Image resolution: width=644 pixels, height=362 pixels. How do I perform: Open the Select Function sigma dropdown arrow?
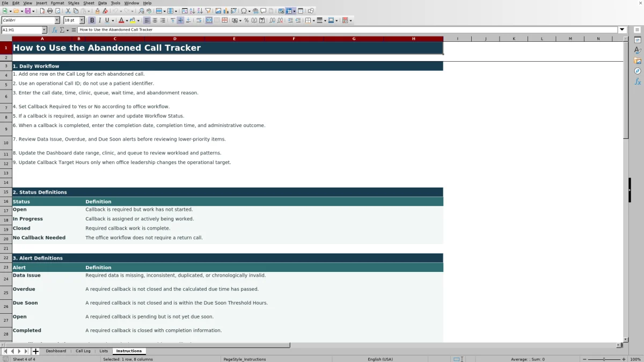(68, 30)
